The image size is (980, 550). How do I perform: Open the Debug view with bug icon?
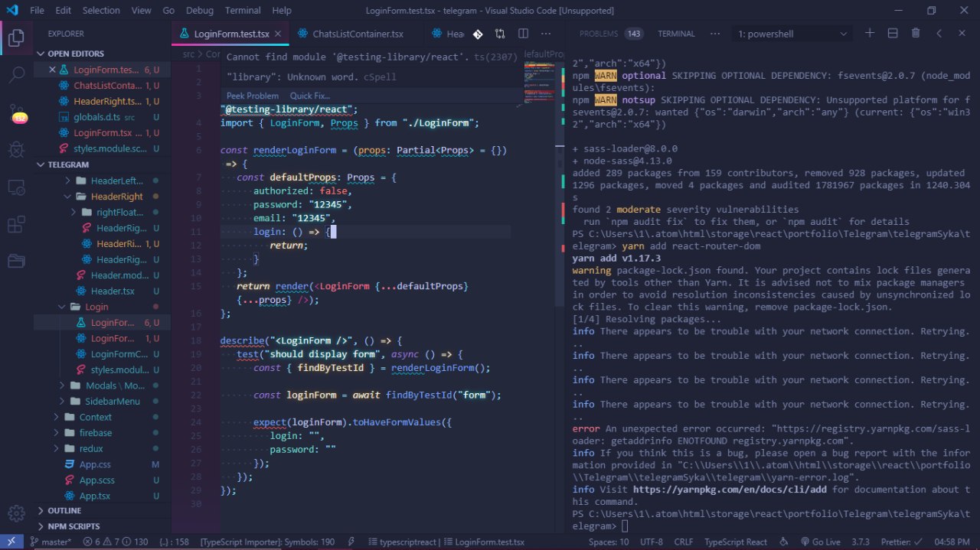tap(16, 148)
